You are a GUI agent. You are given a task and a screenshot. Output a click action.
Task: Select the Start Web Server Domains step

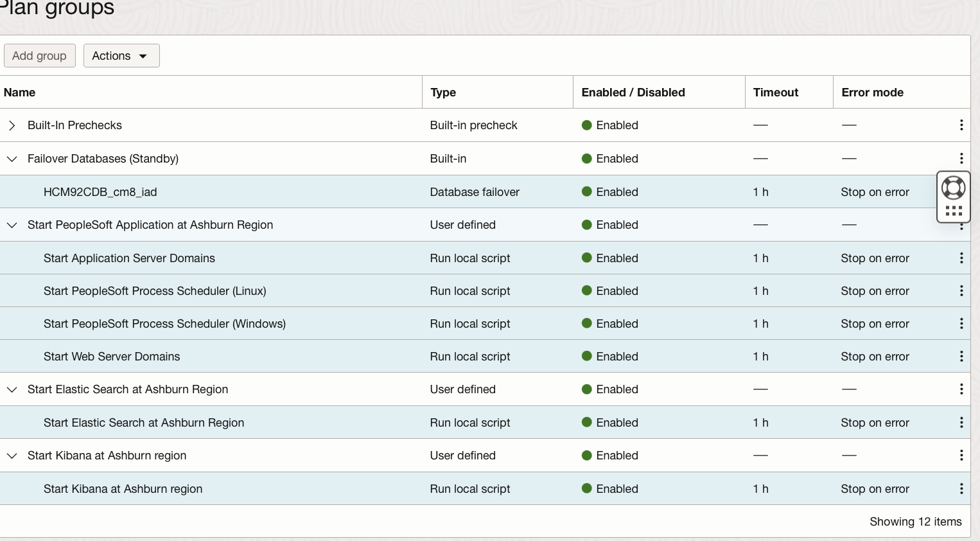tap(112, 357)
